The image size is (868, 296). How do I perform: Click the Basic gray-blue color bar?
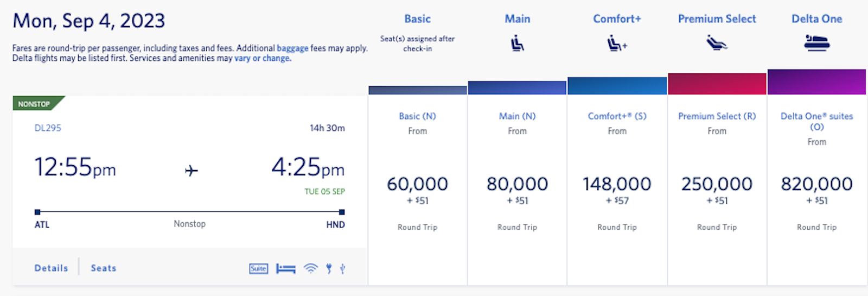pyautogui.click(x=417, y=90)
